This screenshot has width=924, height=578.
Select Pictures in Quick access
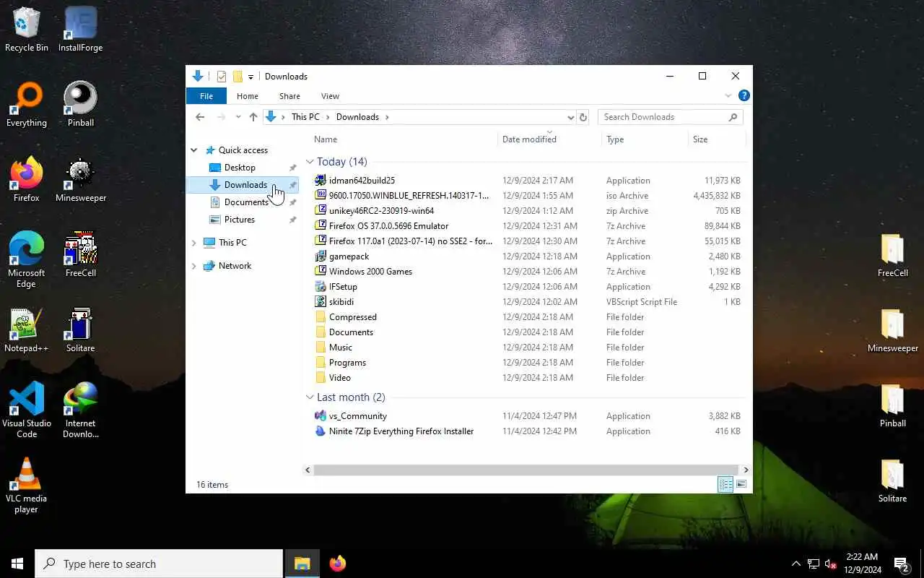click(x=240, y=220)
